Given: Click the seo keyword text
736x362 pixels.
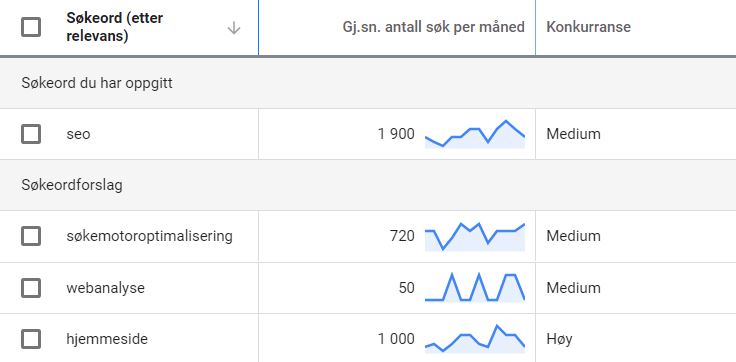Looking at the screenshot, I should [78, 134].
